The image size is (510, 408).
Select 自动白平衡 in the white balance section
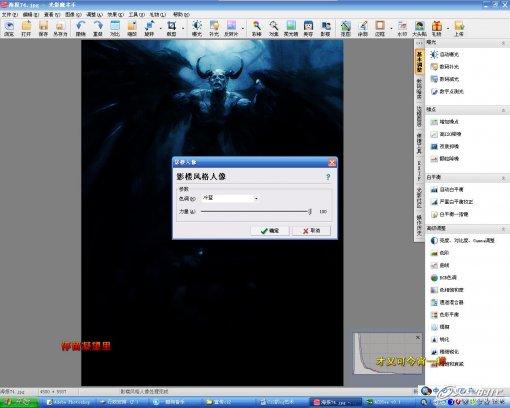[x=447, y=190]
